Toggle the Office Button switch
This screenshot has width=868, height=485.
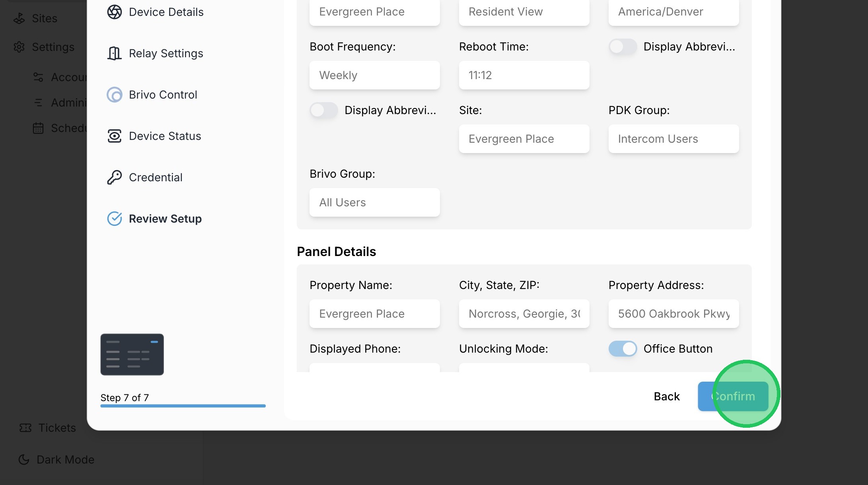623,349
